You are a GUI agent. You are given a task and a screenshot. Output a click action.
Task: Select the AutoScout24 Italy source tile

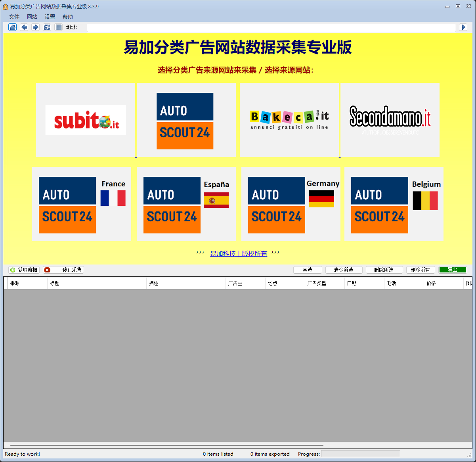[x=186, y=120]
